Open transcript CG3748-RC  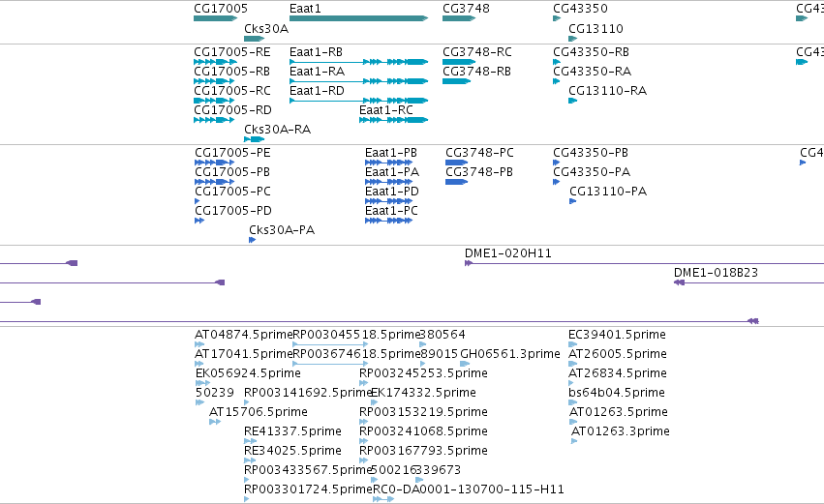point(477,52)
